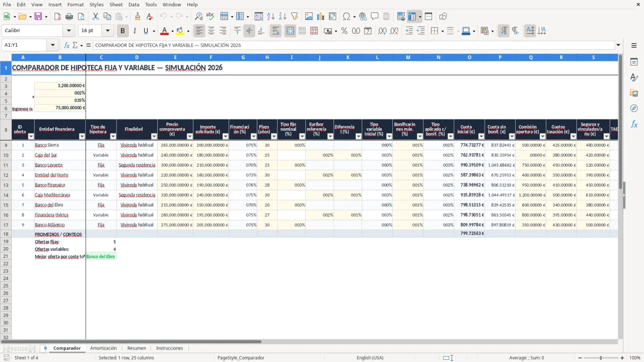Viewport: 644px width, 362px height.
Task: Insert a comment
Action: [x=375, y=17]
